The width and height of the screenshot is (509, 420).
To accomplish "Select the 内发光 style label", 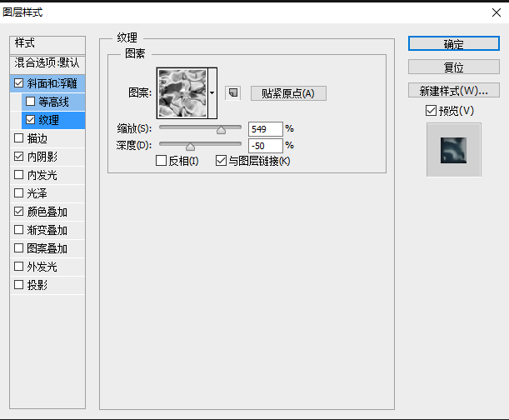I will click(x=42, y=175).
